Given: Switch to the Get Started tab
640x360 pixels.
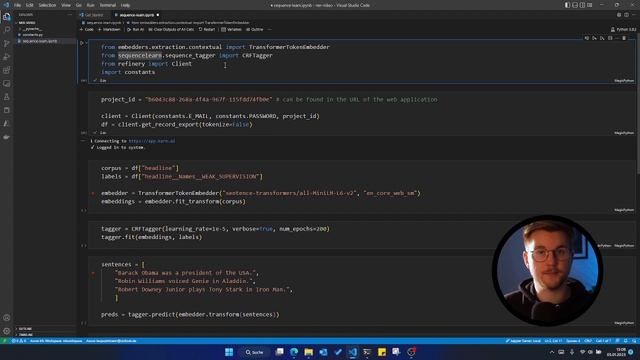Looking at the screenshot, I should point(94,15).
